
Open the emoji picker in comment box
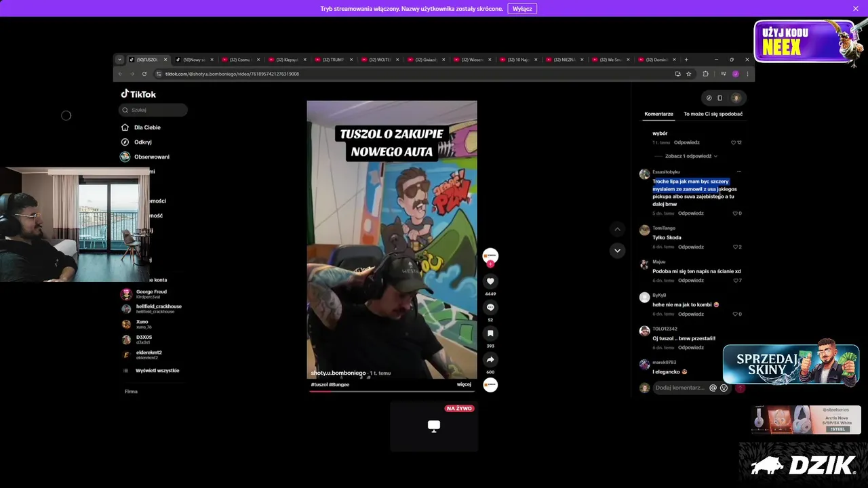click(x=724, y=388)
